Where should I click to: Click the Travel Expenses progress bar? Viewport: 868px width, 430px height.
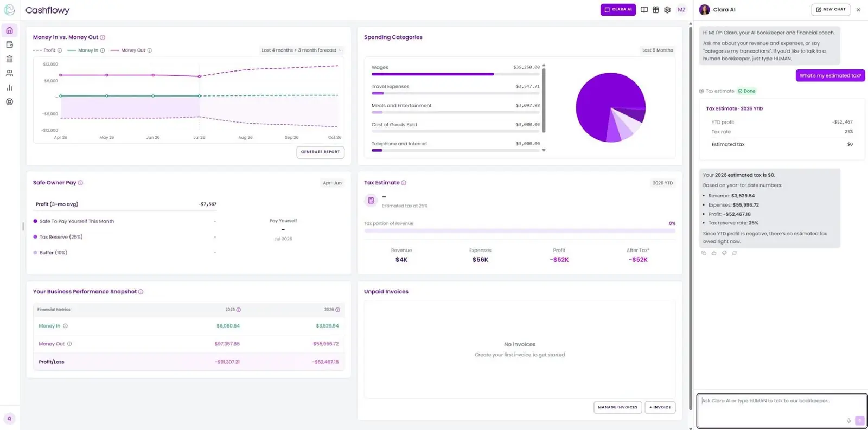pyautogui.click(x=456, y=93)
